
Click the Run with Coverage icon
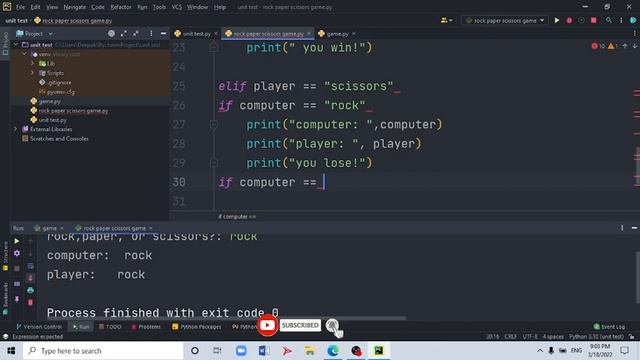[581, 20]
